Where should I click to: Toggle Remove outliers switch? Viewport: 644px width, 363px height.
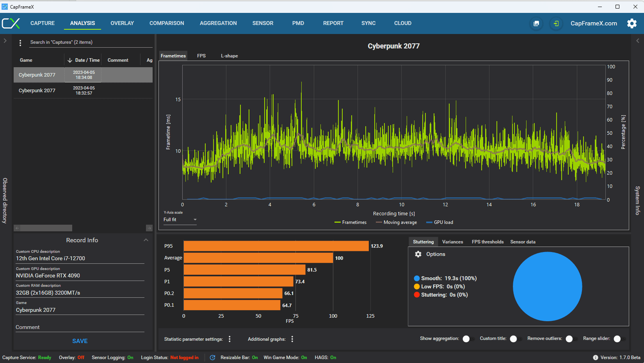tap(571, 339)
